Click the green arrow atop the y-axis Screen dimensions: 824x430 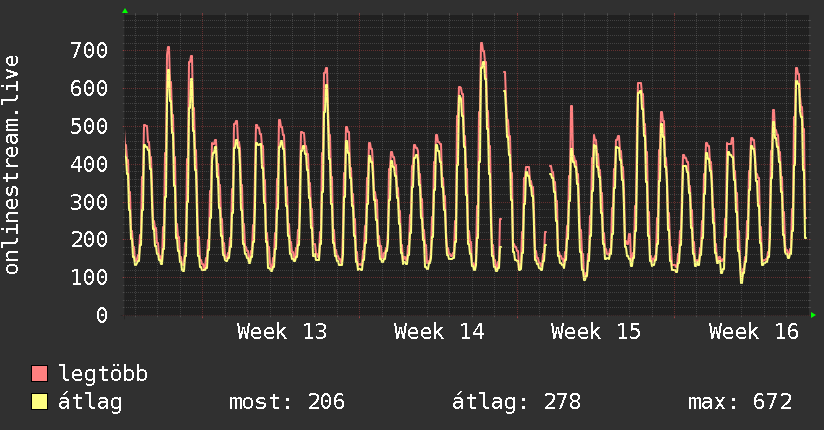click(x=125, y=11)
